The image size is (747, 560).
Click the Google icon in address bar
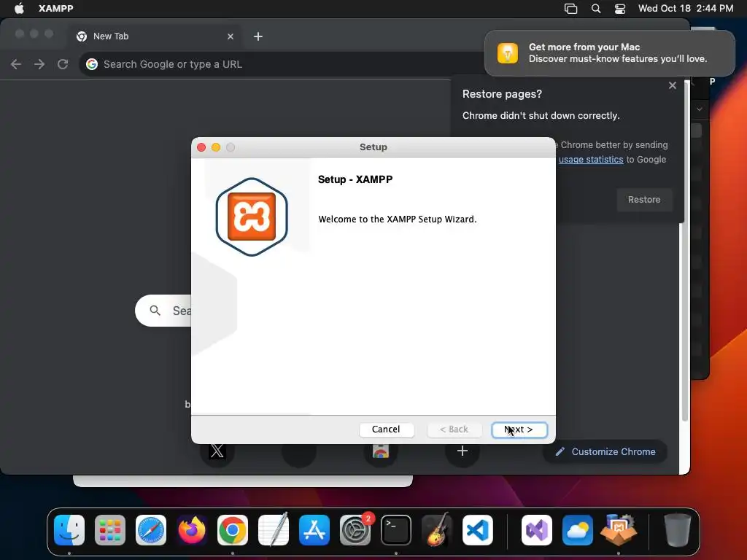92,64
